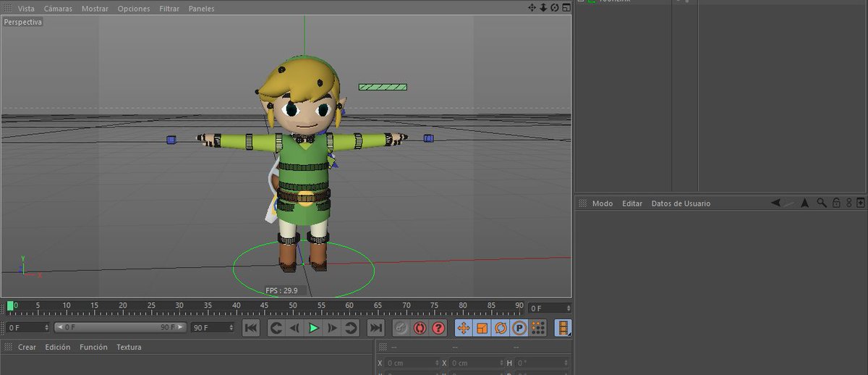Play the animation forwards

click(x=313, y=328)
